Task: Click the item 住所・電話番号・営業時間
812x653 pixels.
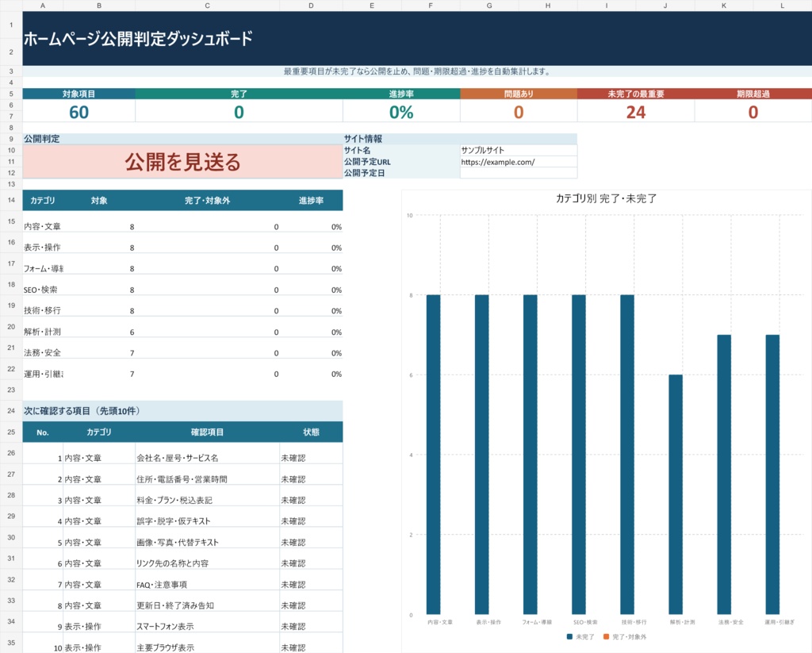Action: 182,479
